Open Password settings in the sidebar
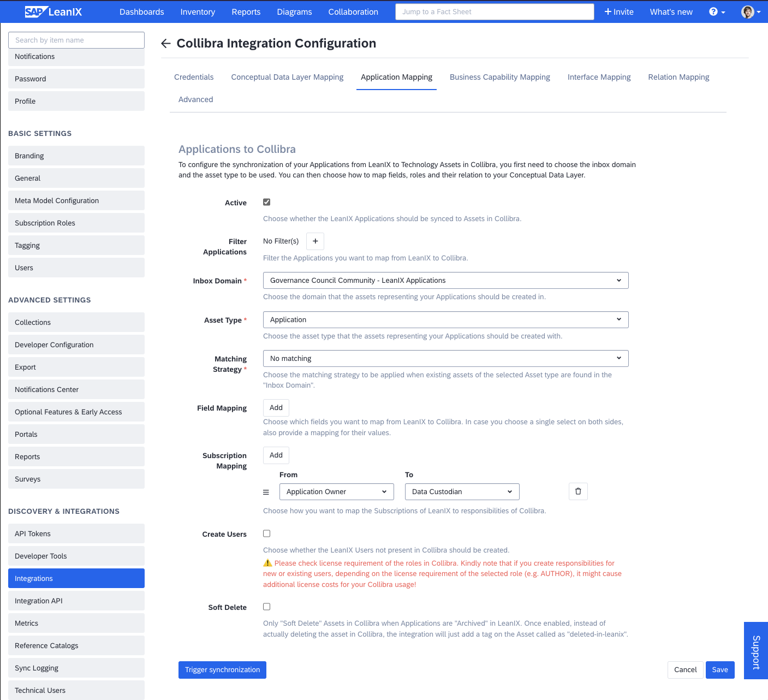This screenshot has width=768, height=700. (x=76, y=79)
